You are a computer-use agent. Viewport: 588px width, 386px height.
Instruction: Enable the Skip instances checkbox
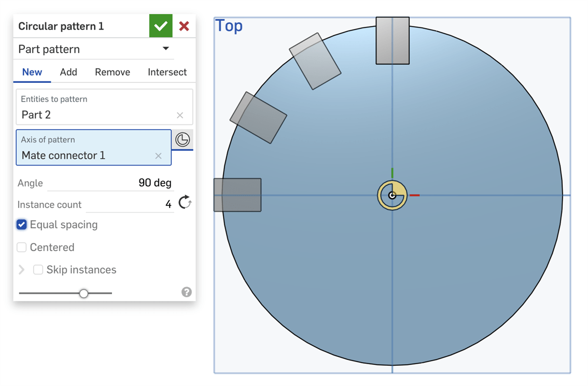coord(38,270)
